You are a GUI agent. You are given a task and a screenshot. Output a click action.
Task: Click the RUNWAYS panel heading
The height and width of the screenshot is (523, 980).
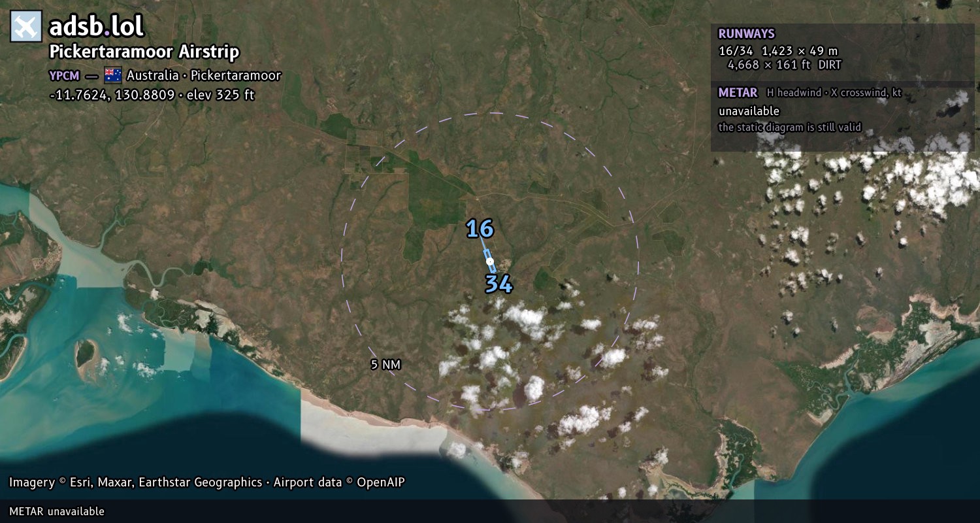pos(746,34)
